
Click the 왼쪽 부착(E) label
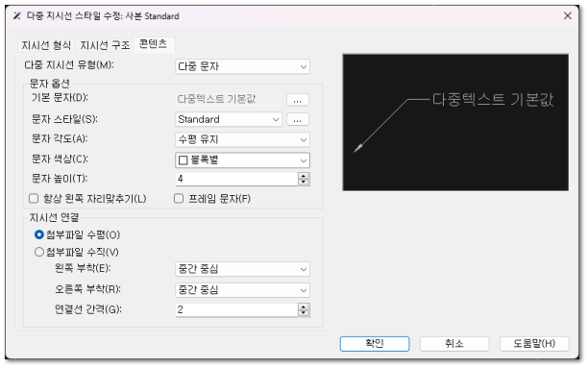83,268
